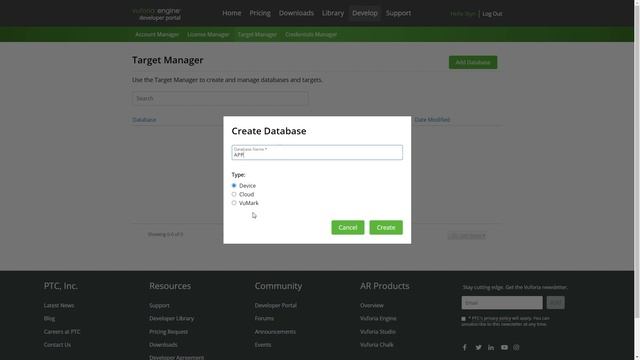Tick the PTC privacy policy newsletter checkbox

coord(463,318)
